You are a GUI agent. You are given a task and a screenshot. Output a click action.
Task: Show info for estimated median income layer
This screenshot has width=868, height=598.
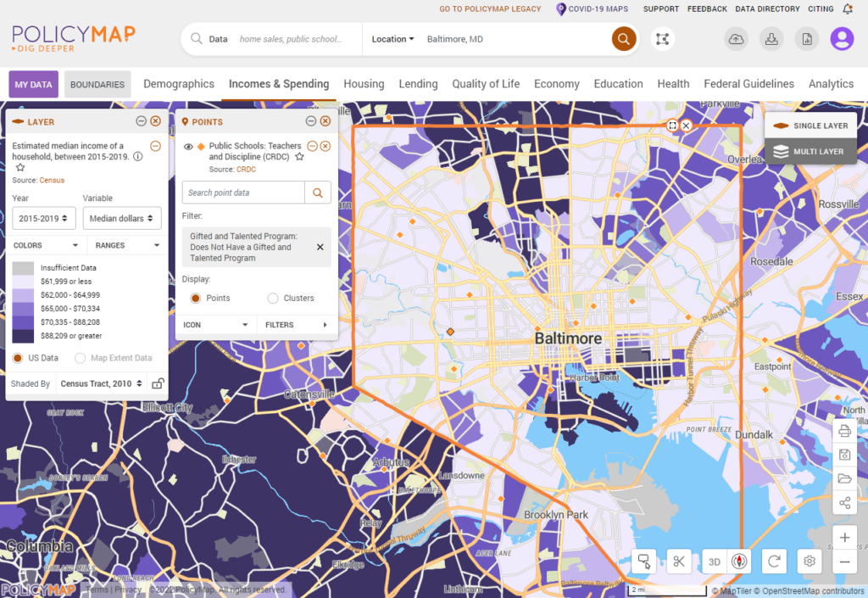click(138, 157)
